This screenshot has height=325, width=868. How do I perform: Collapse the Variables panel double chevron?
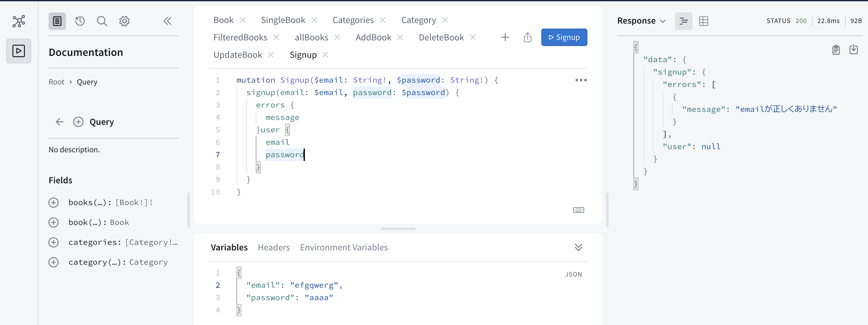click(x=579, y=247)
